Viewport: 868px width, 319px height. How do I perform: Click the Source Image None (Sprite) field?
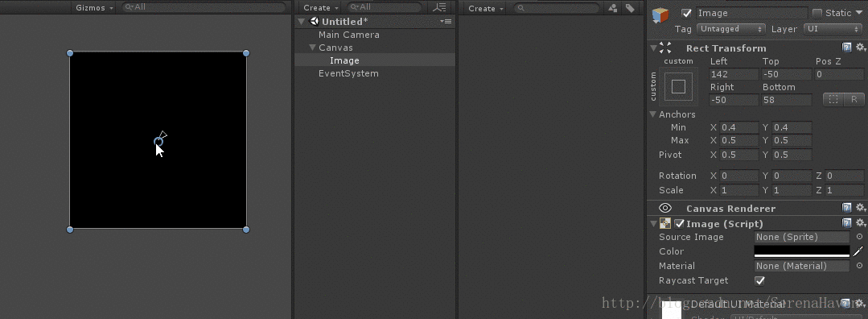[x=801, y=237]
